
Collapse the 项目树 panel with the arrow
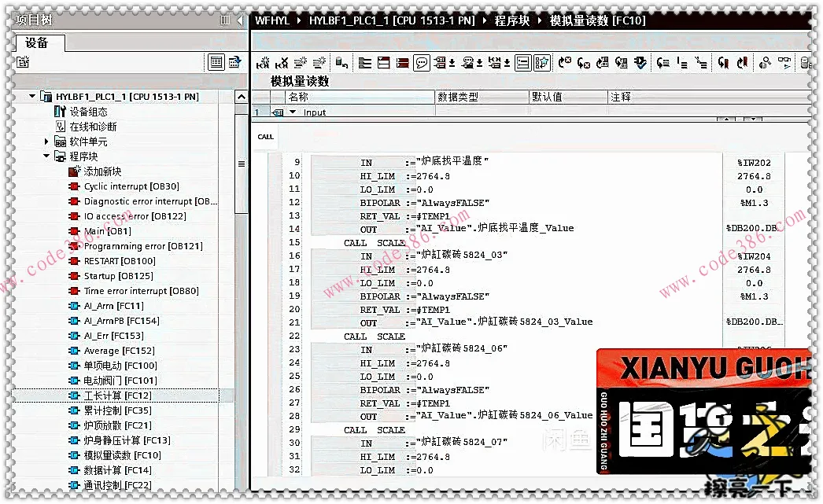click(240, 20)
